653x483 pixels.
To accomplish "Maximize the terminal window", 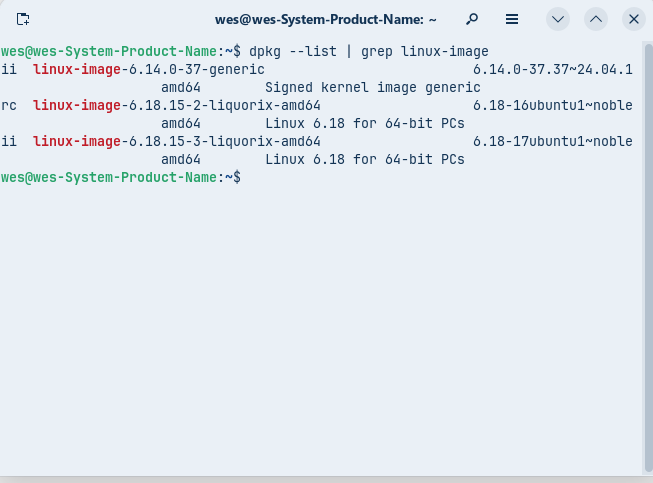I will click(x=596, y=19).
